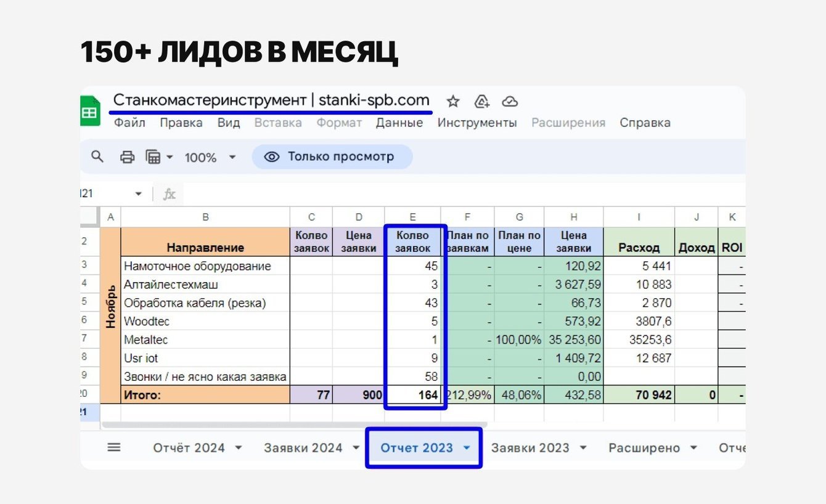826x504 pixels.
Task: Click the move-to-folder icon beside the title
Action: click(x=482, y=101)
